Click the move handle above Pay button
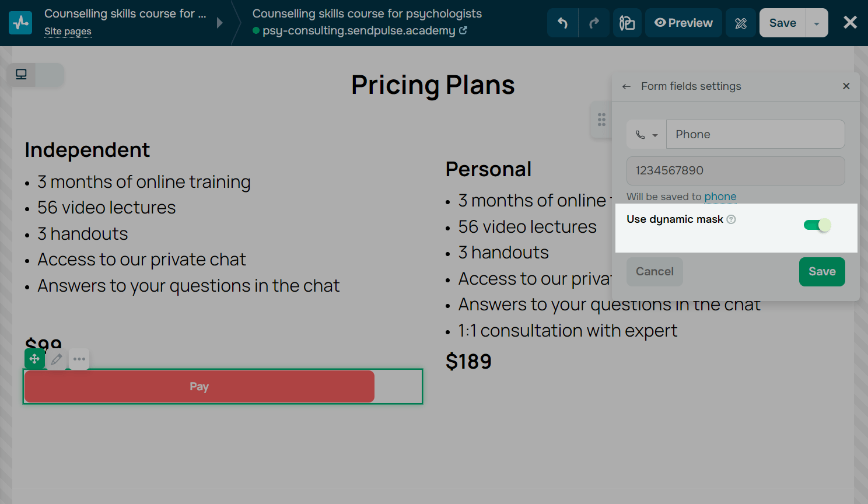The image size is (868, 504). coord(34,359)
